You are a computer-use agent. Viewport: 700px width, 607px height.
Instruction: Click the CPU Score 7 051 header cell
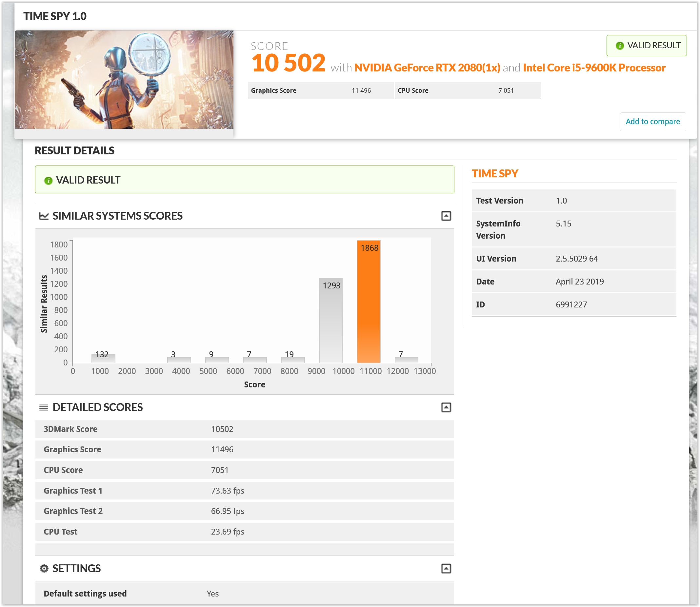(468, 90)
